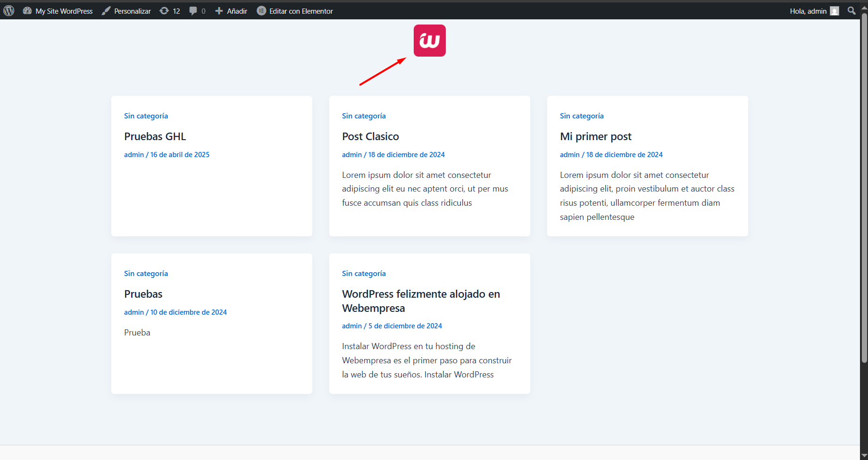The height and width of the screenshot is (460, 868).
Task: Click the Instalar WordPress excerpt text
Action: pyautogui.click(x=427, y=360)
